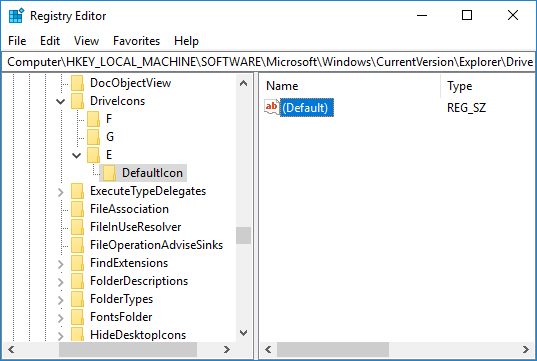Select the FolderDescriptions key label

pyautogui.click(x=139, y=281)
